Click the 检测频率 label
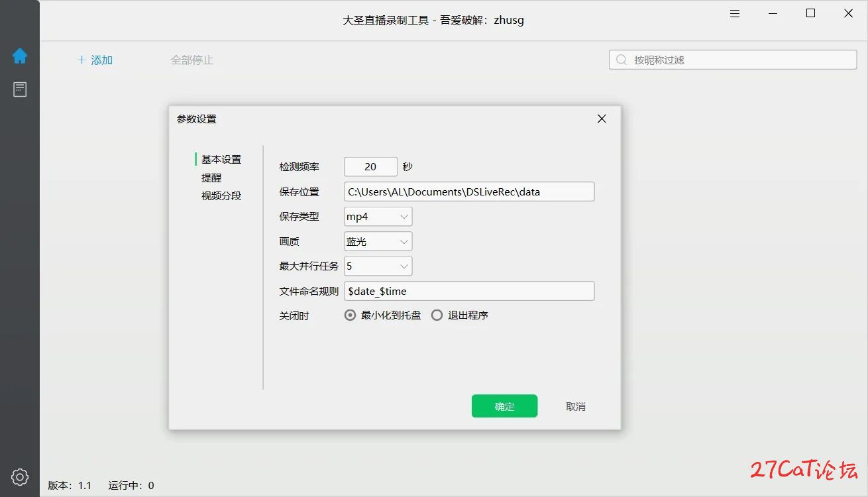This screenshot has height=497, width=868. 299,166
